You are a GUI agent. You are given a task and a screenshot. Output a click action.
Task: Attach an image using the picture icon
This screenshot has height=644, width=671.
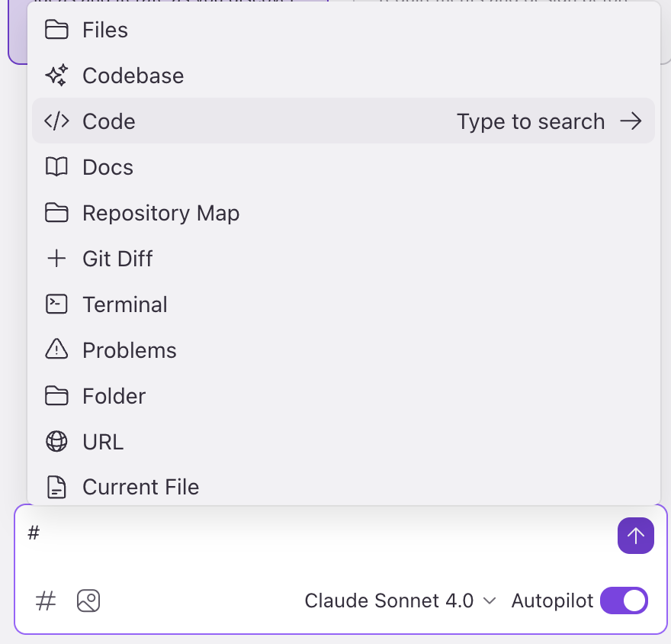pos(88,601)
